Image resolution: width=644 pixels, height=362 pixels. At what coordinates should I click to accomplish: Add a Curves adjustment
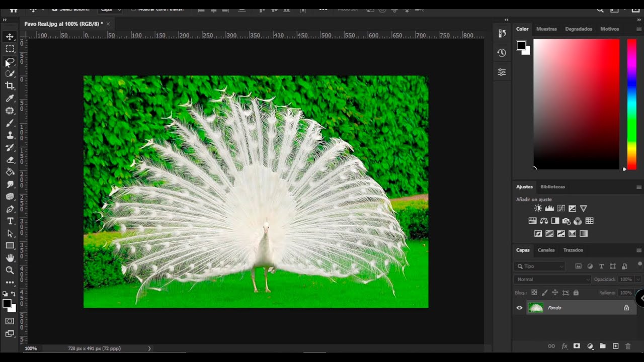pyautogui.click(x=561, y=208)
